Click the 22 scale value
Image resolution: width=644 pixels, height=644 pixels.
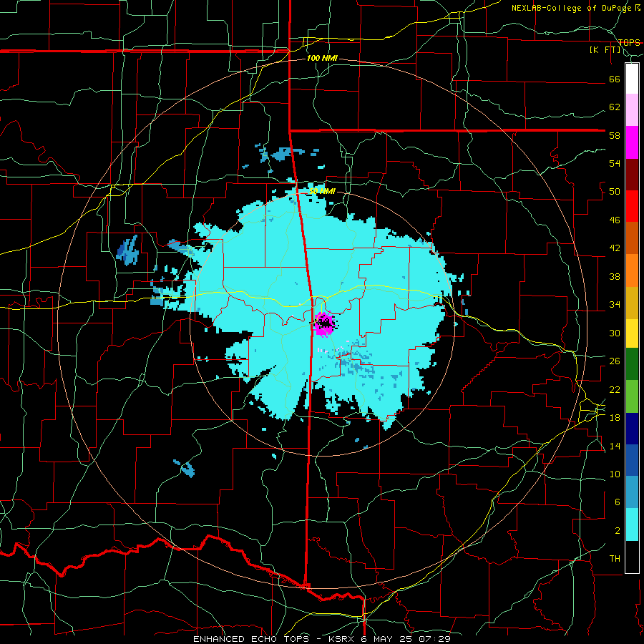click(x=615, y=389)
